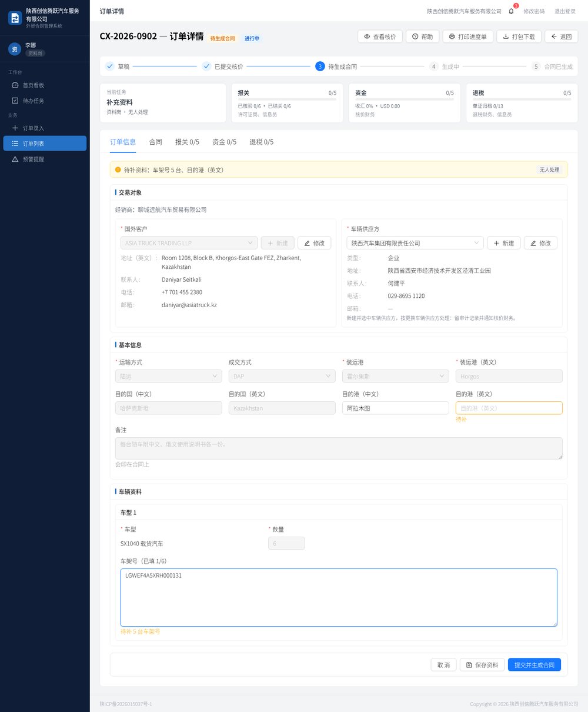This screenshot has height=712, width=588.
Task: Click the 目的港（中文）field containing 阿拉木图
Action: pyautogui.click(x=396, y=408)
